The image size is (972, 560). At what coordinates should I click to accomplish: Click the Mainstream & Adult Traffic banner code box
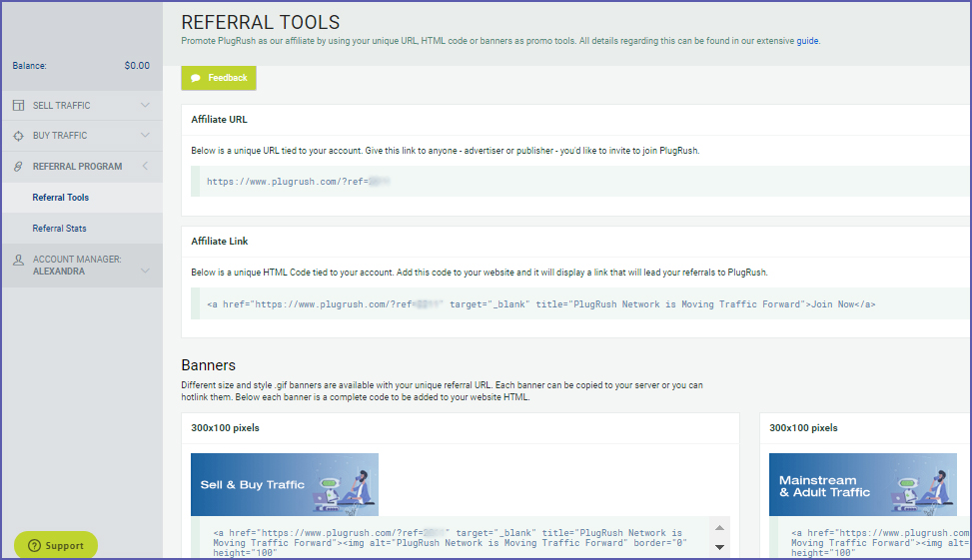[870, 538]
